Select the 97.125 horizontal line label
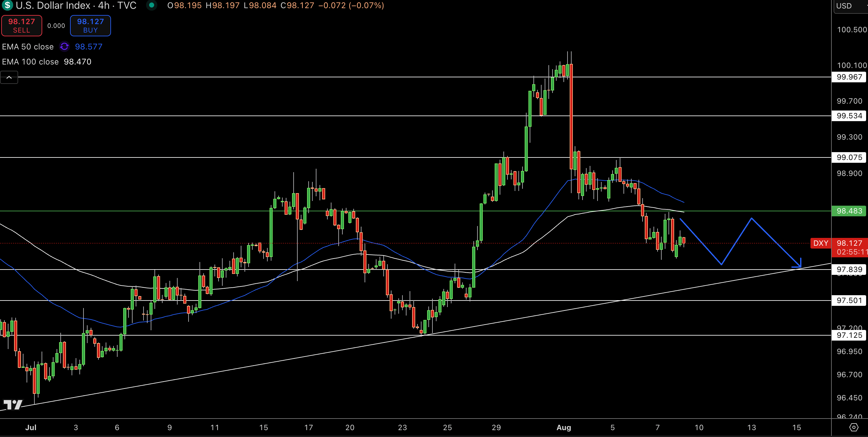The image size is (868, 437). (849, 335)
